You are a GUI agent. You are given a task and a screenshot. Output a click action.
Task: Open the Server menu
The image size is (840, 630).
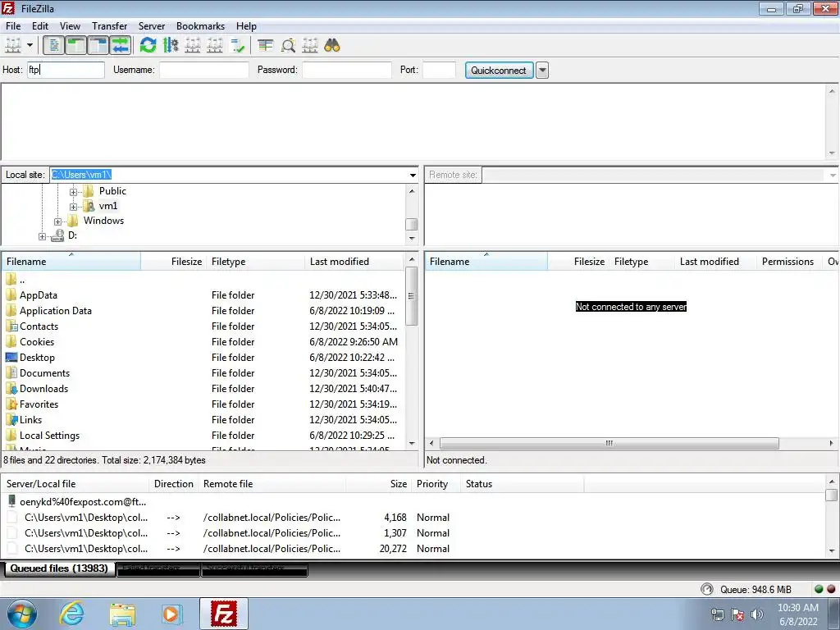[x=152, y=26]
